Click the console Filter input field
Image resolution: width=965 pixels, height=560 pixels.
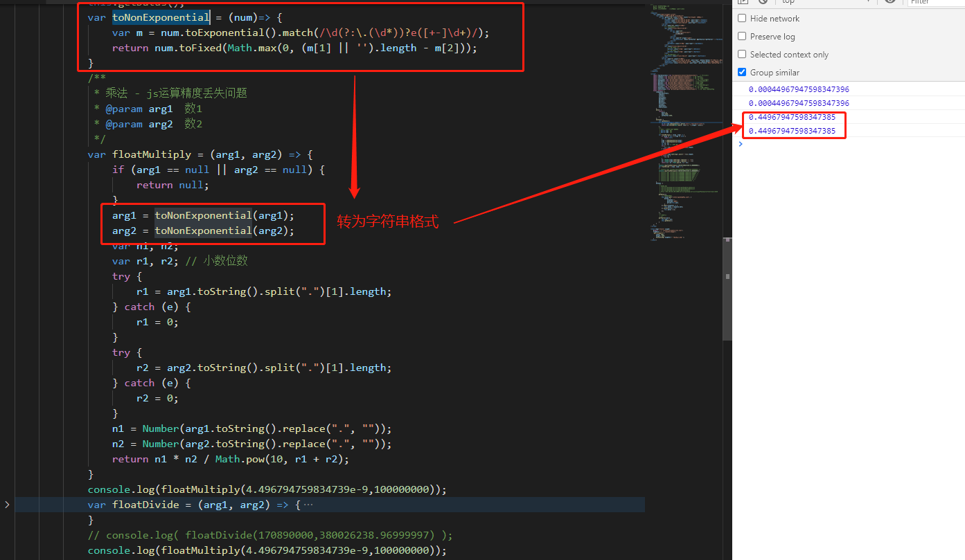tap(935, 1)
